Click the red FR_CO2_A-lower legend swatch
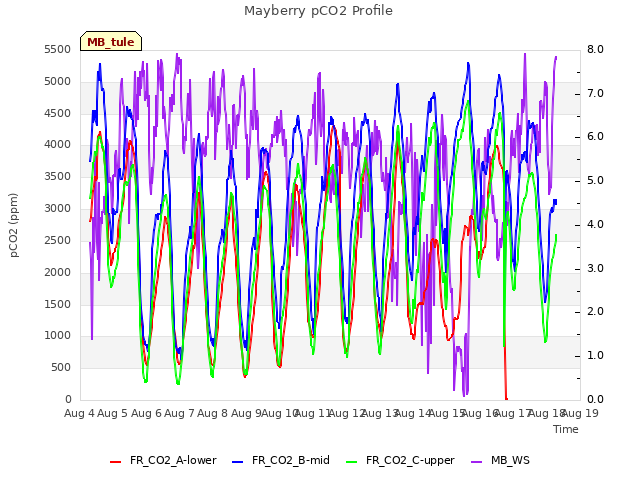640x480 pixels. (x=116, y=462)
